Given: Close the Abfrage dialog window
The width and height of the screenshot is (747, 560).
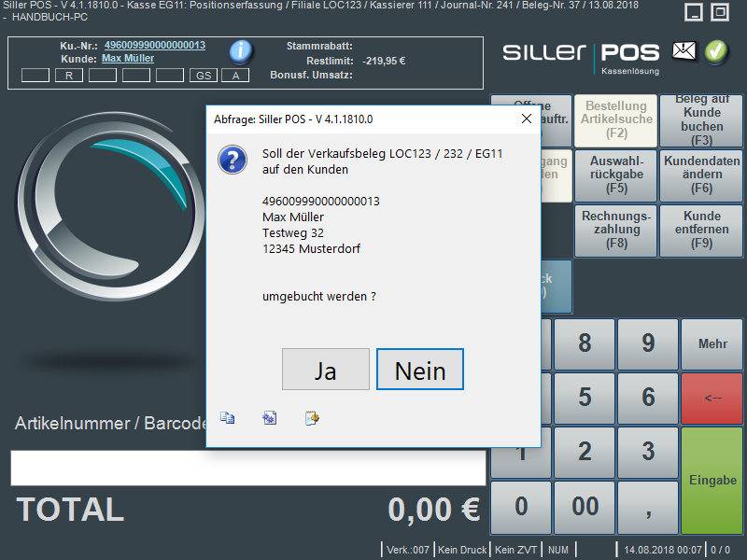Looking at the screenshot, I should (524, 119).
